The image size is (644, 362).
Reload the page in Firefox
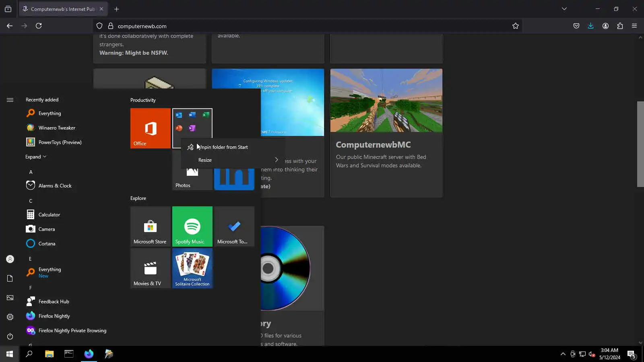tap(39, 26)
